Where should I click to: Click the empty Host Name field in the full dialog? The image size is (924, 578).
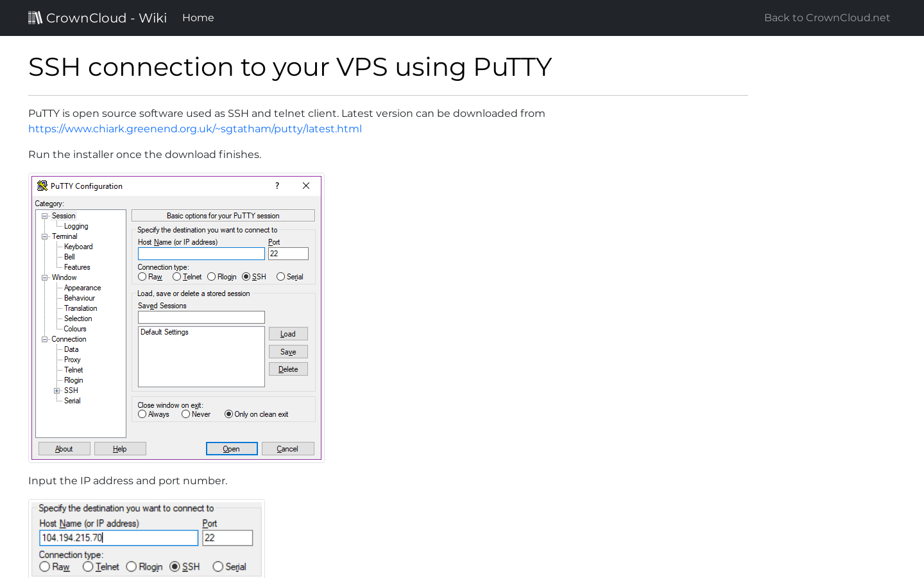[201, 254]
